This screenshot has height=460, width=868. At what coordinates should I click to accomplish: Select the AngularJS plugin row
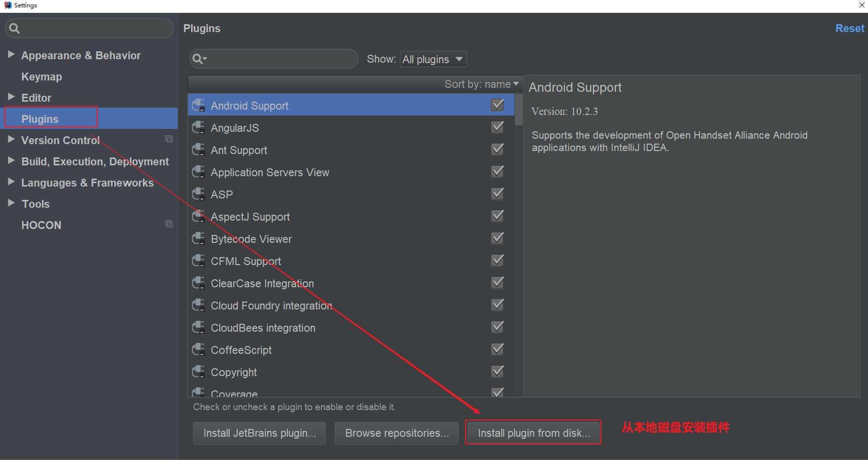pos(351,127)
